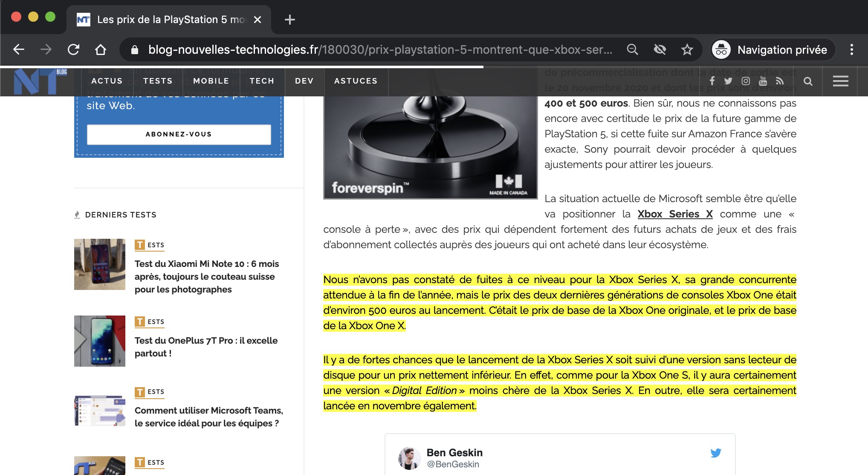
Task: Open Chrome three-dot options menu
Action: pos(851,50)
